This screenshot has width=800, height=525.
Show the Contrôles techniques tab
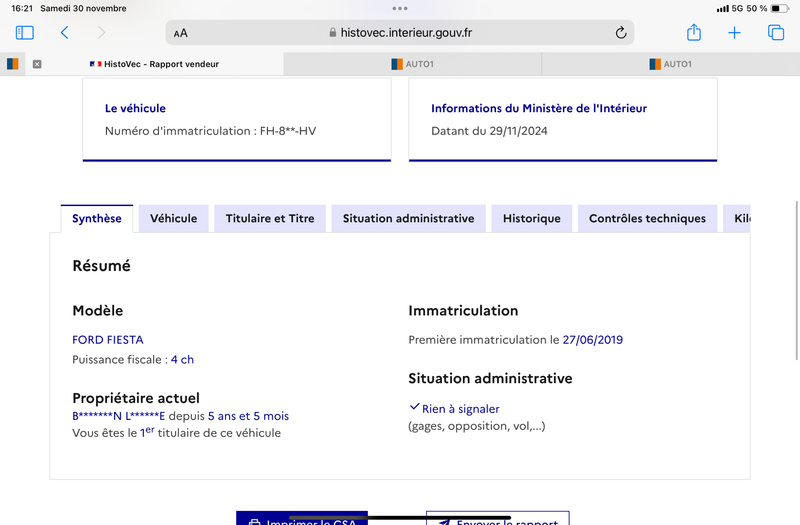point(647,218)
